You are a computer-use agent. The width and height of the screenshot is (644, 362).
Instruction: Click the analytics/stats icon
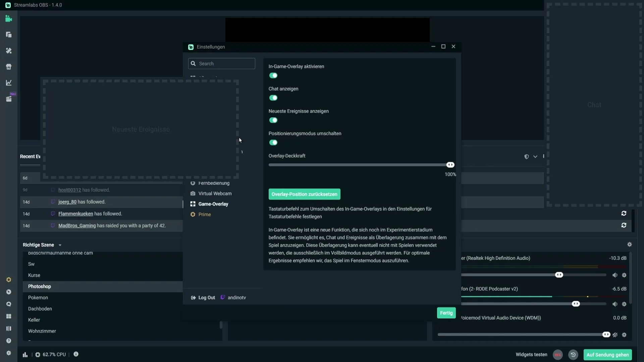(8, 83)
